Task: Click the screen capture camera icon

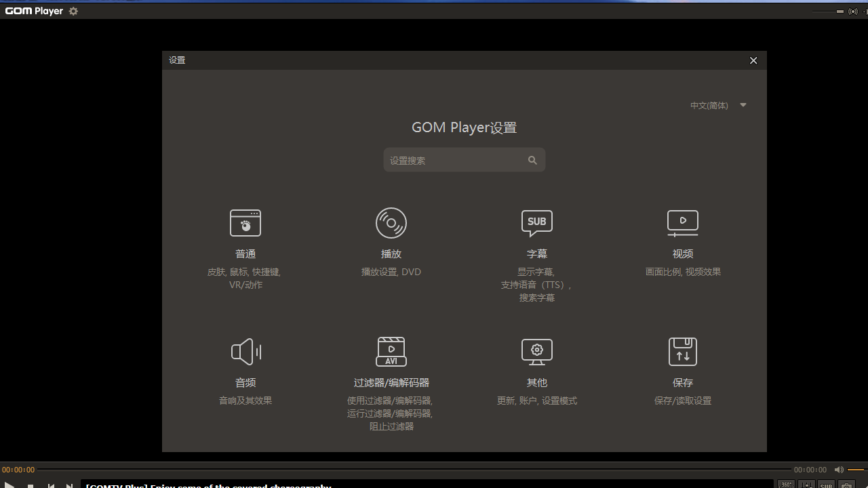Action: (x=848, y=485)
